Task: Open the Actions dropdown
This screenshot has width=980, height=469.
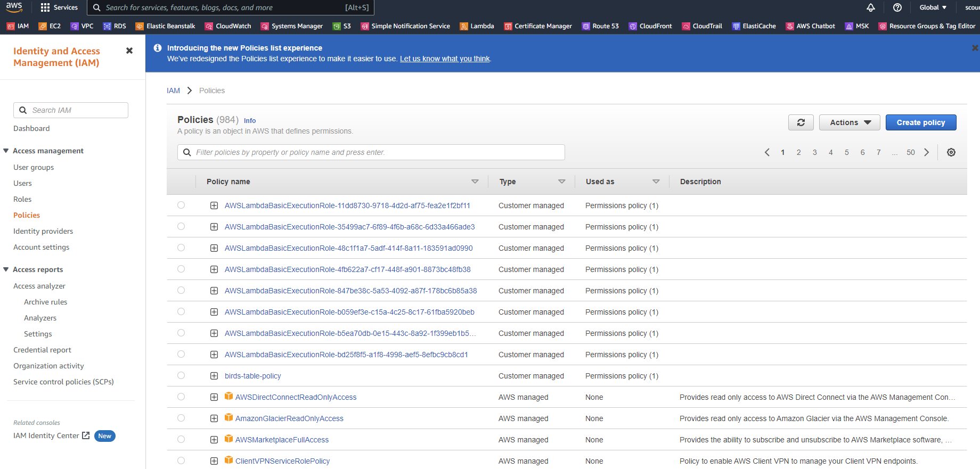Action: pyautogui.click(x=850, y=122)
